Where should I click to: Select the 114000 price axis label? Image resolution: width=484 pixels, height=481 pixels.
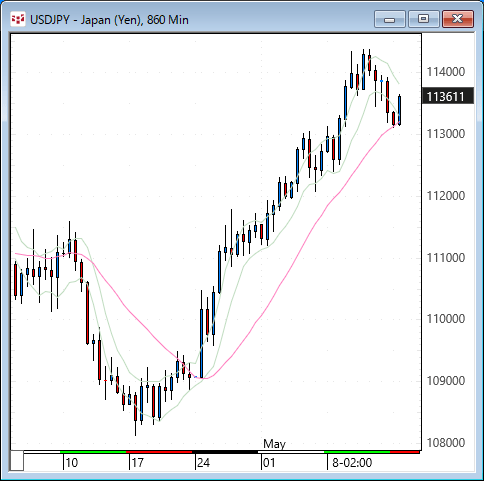click(445, 72)
